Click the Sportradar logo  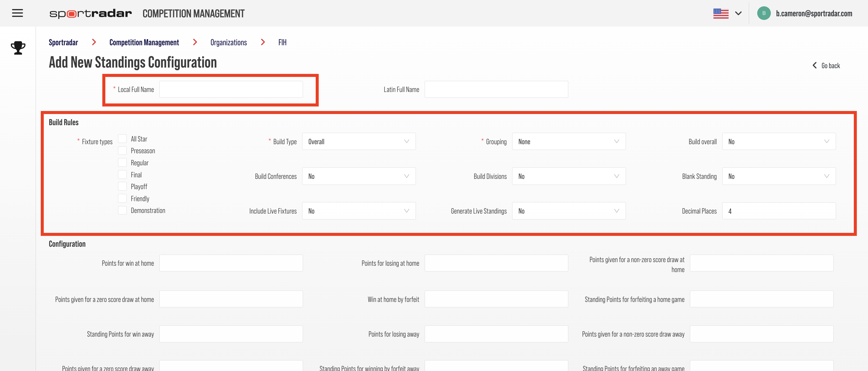[x=90, y=14]
